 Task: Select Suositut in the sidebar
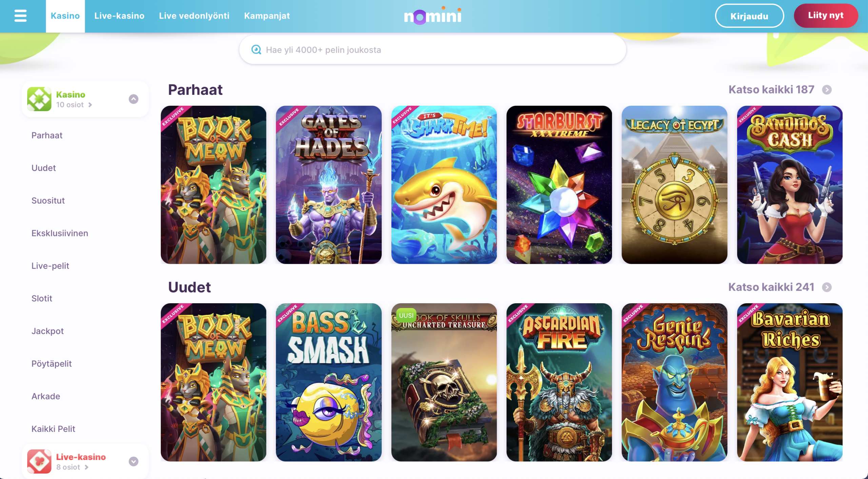[x=48, y=201]
